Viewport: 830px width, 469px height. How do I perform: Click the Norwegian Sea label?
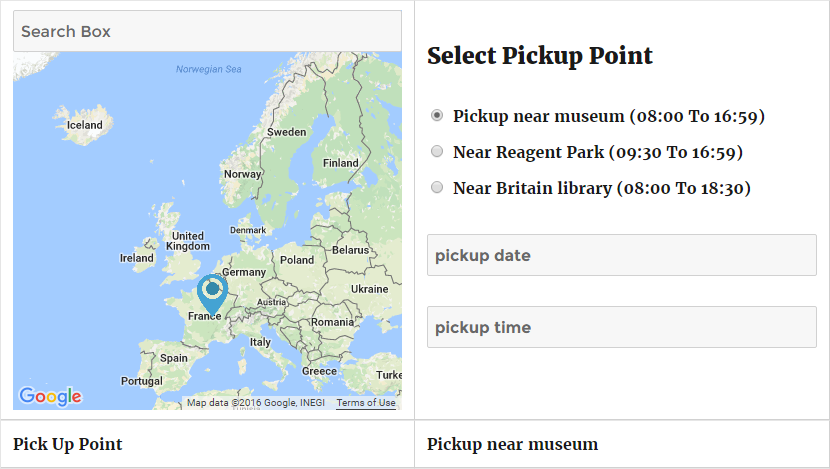pyautogui.click(x=209, y=69)
